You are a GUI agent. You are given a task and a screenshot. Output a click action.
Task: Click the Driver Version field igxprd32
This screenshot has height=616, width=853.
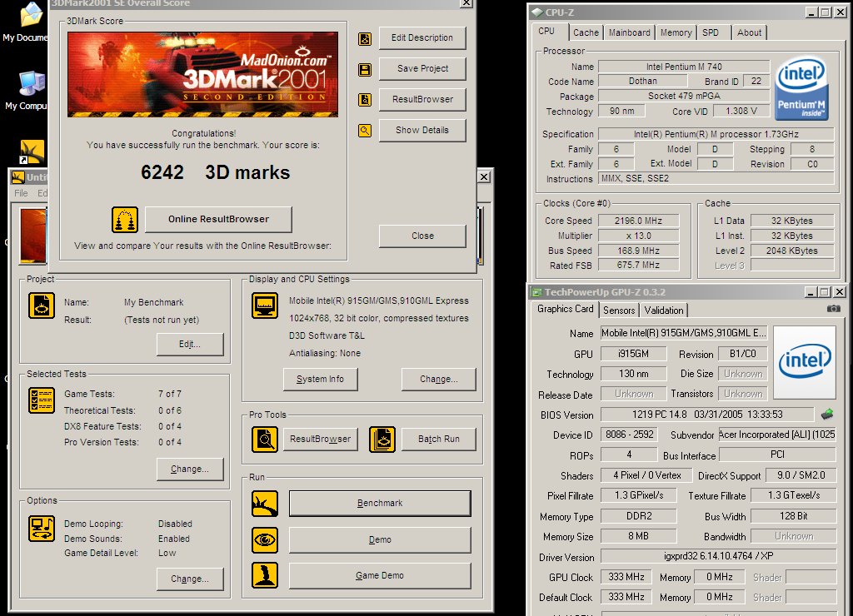tap(718, 556)
